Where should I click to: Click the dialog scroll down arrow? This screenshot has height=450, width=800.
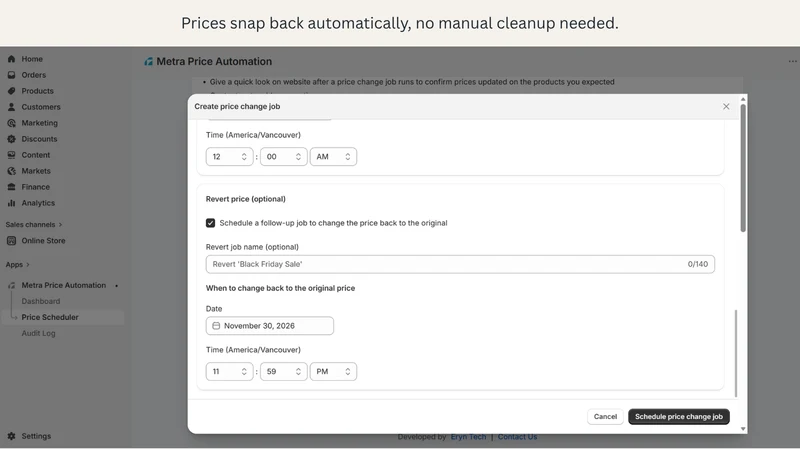coord(743,429)
